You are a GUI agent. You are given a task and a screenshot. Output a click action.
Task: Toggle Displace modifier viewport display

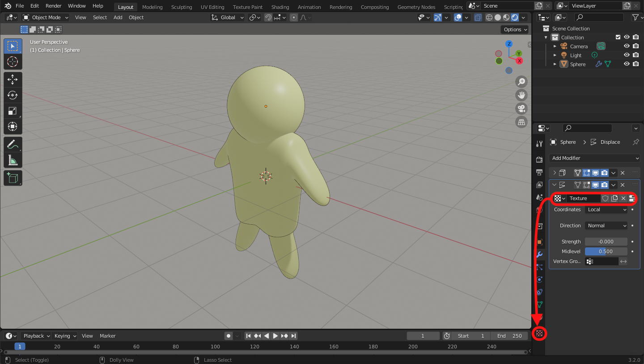[x=596, y=185]
